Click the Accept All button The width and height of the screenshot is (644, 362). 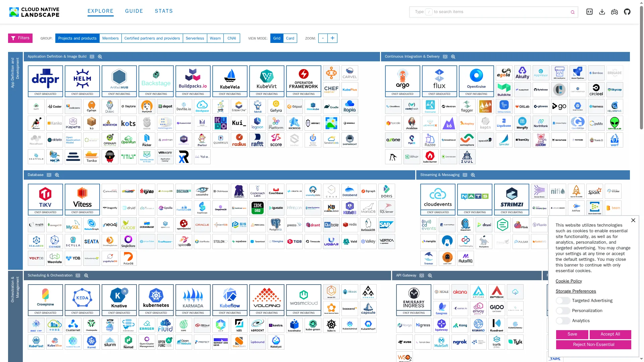click(610, 334)
